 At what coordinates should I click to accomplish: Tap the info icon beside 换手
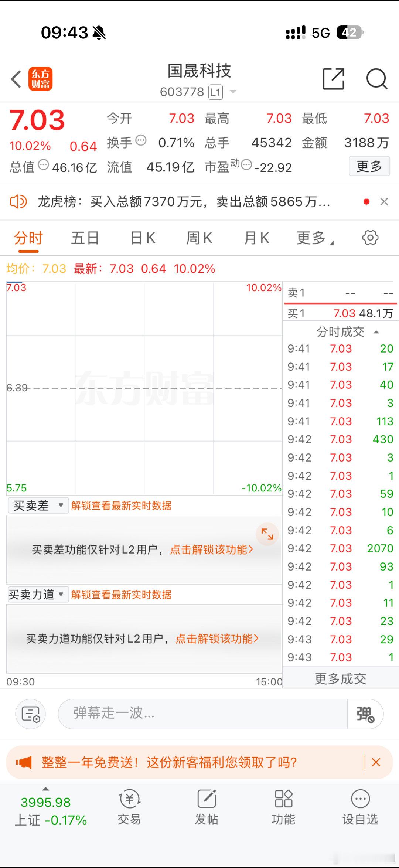141,140
